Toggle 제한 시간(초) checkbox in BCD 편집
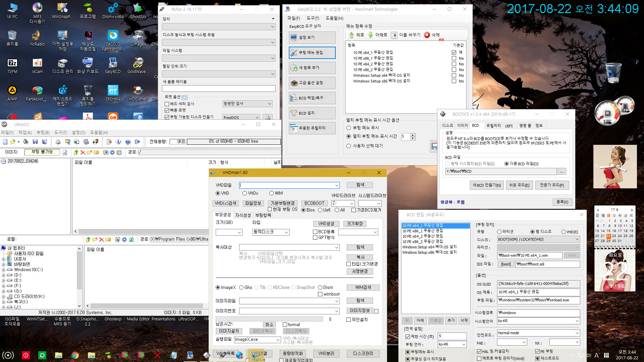The width and height of the screenshot is (644, 362). pyautogui.click(x=408, y=337)
